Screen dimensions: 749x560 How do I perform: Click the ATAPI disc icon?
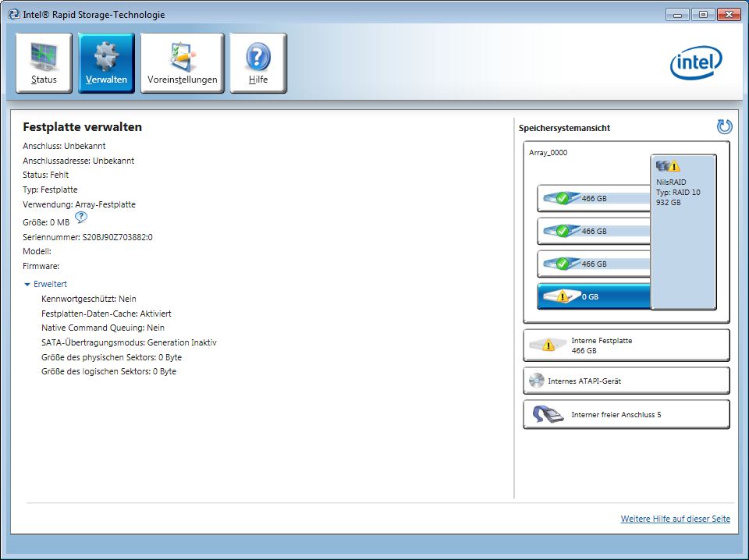pyautogui.click(x=537, y=381)
